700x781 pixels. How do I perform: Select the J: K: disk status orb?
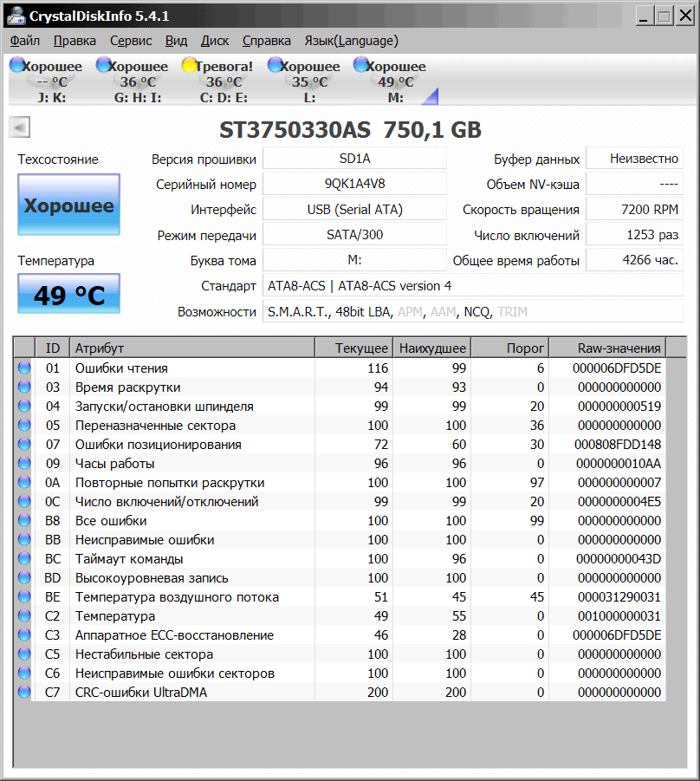pyautogui.click(x=17, y=66)
